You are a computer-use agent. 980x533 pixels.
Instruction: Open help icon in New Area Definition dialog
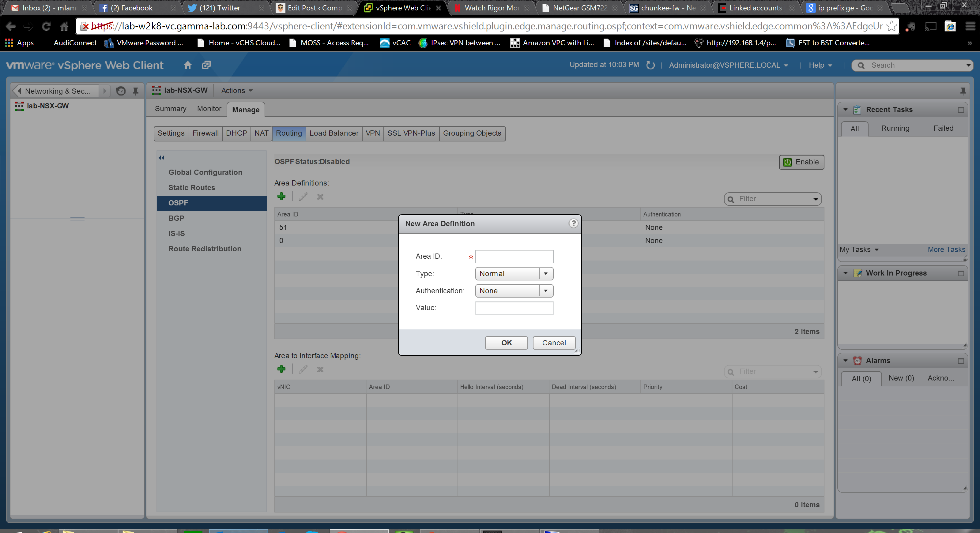click(x=573, y=223)
